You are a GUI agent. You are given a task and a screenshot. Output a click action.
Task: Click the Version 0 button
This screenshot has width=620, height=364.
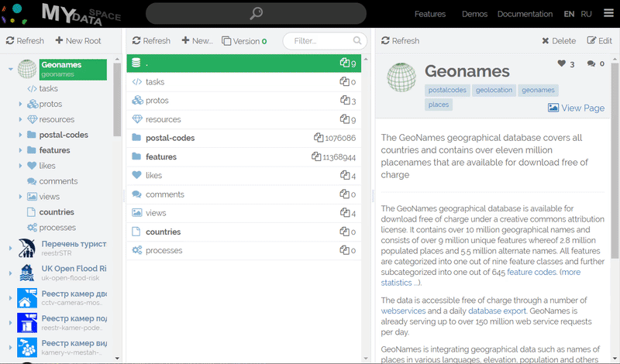pos(244,41)
